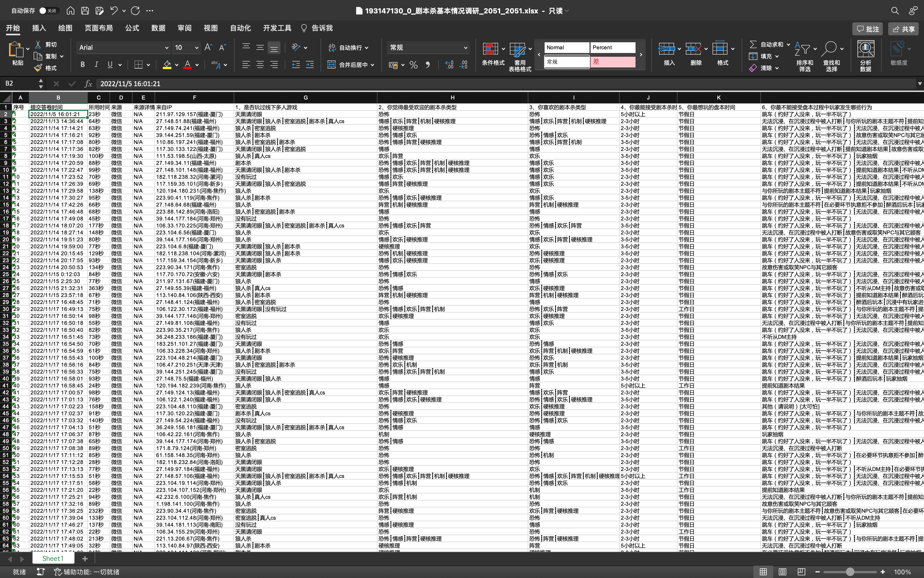This screenshot has width=924, height=578.
Task: Click the 插入 cells icon
Action: coord(666,49)
